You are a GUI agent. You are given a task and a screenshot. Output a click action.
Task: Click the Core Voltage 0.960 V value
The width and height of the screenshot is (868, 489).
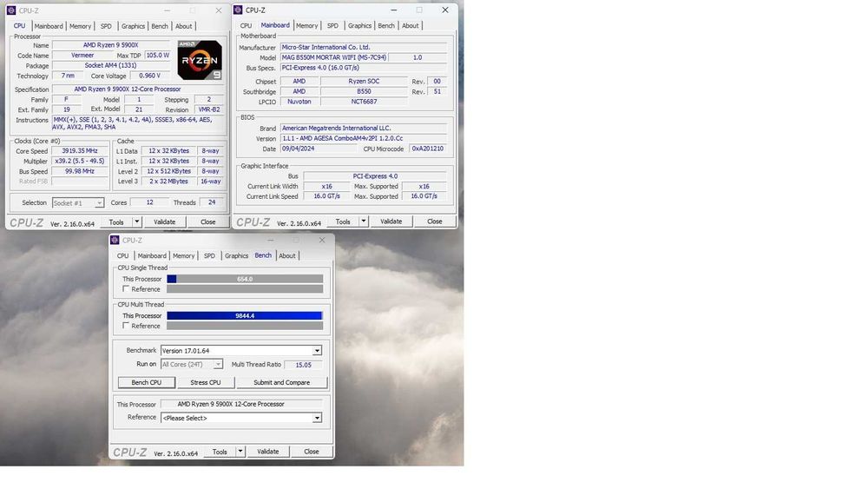pyautogui.click(x=149, y=76)
